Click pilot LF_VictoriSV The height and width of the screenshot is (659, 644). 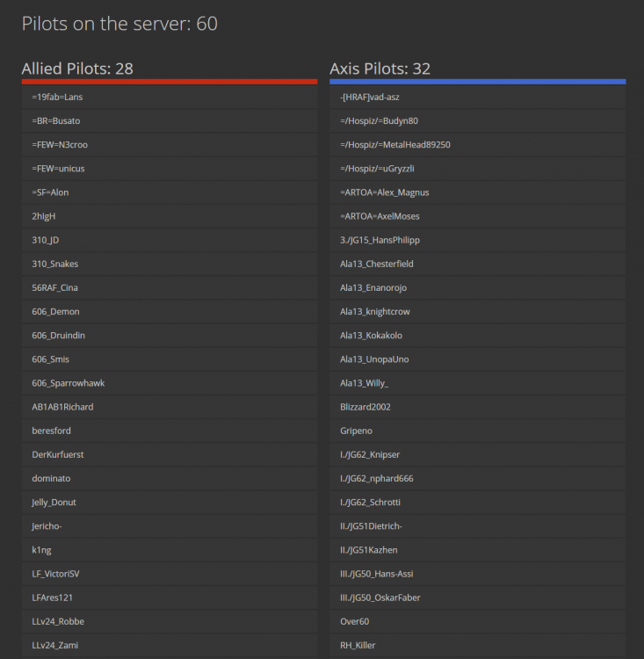(56, 574)
